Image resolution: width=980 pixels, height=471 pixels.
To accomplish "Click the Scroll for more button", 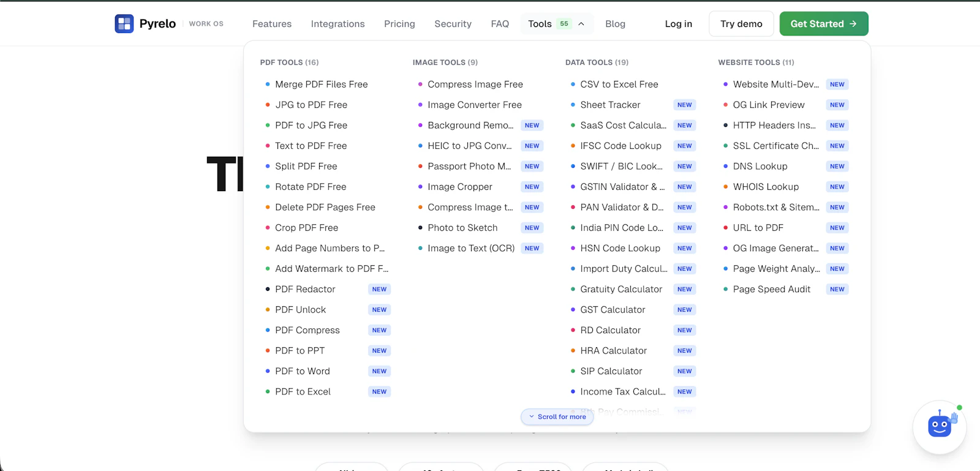I will tap(557, 416).
